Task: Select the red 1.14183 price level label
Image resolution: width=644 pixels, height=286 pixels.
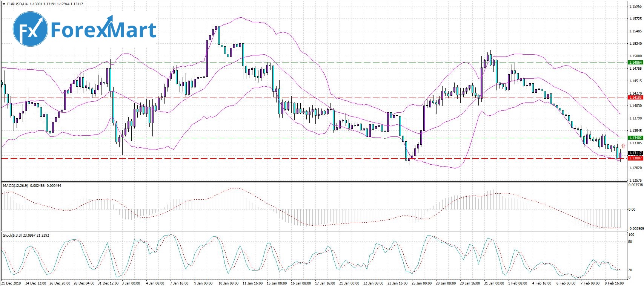Action: 635,98
